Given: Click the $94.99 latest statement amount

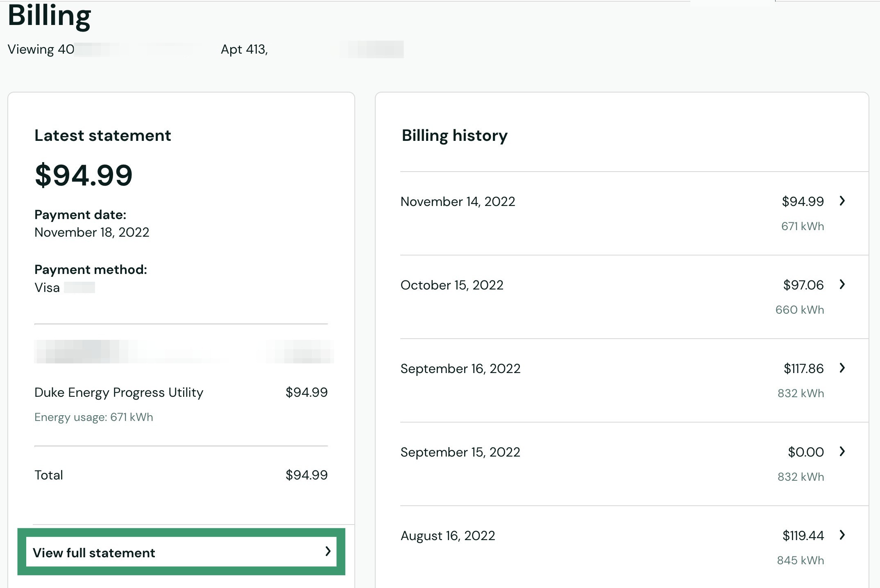Looking at the screenshot, I should (x=84, y=175).
